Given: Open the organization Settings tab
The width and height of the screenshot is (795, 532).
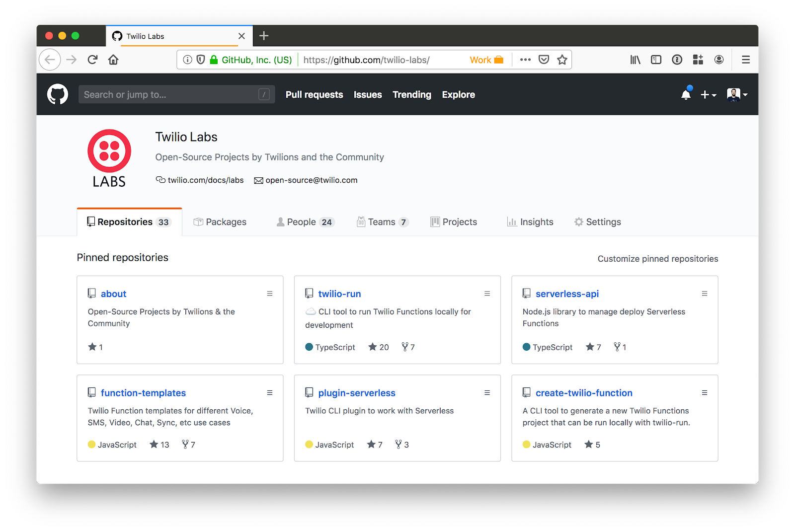Looking at the screenshot, I should tap(598, 222).
